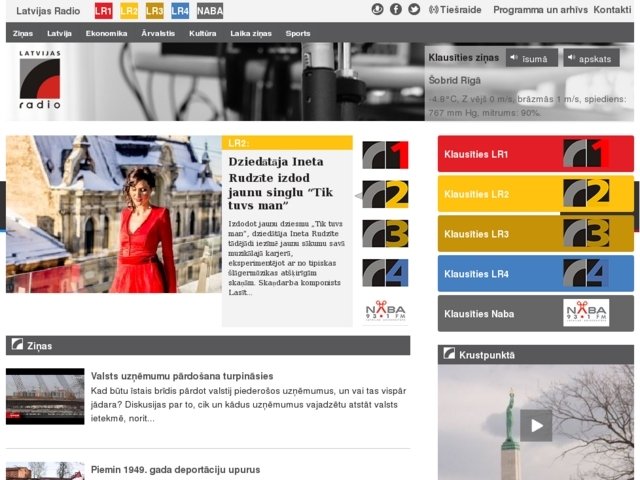Click the Klausīties LR3 button
The image size is (640, 480).
tap(536, 233)
